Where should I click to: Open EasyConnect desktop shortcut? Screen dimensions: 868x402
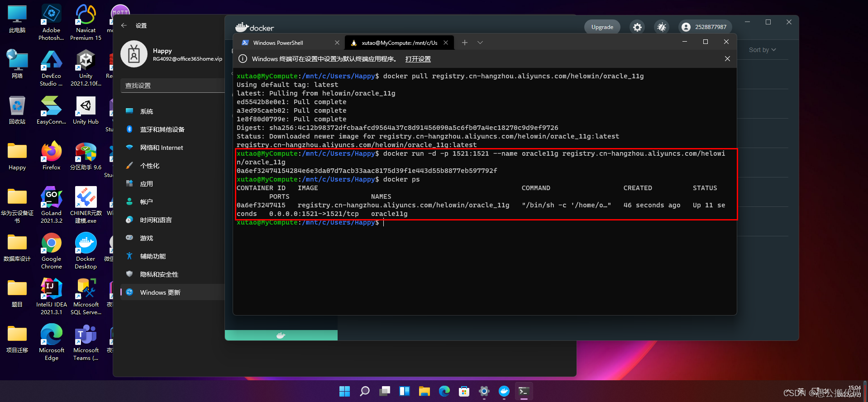click(x=51, y=110)
